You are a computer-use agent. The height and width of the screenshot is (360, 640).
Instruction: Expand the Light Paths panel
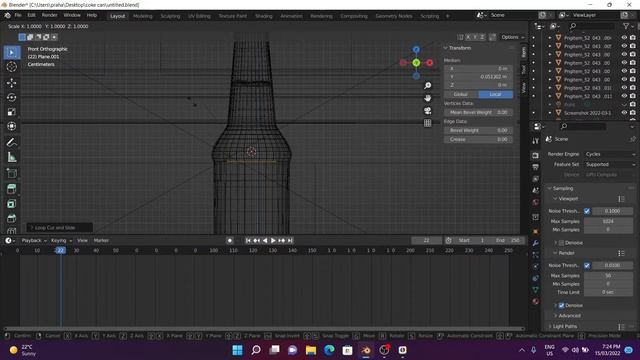tap(564, 327)
